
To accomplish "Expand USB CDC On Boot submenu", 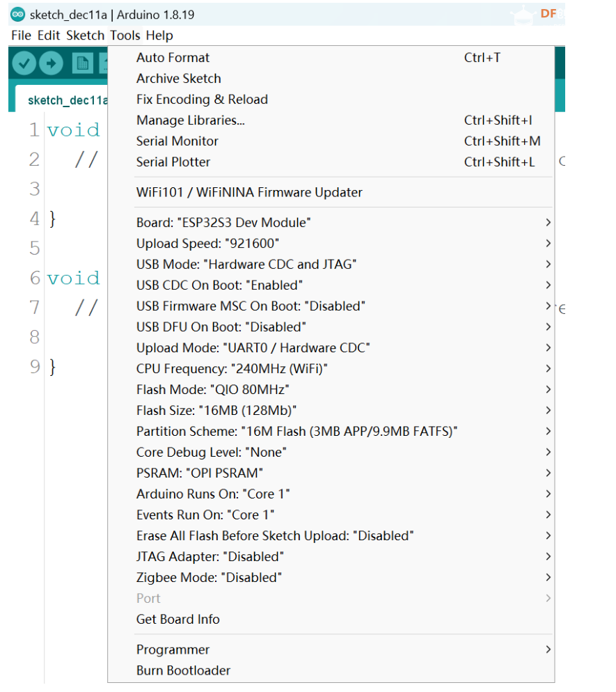I will point(331,285).
